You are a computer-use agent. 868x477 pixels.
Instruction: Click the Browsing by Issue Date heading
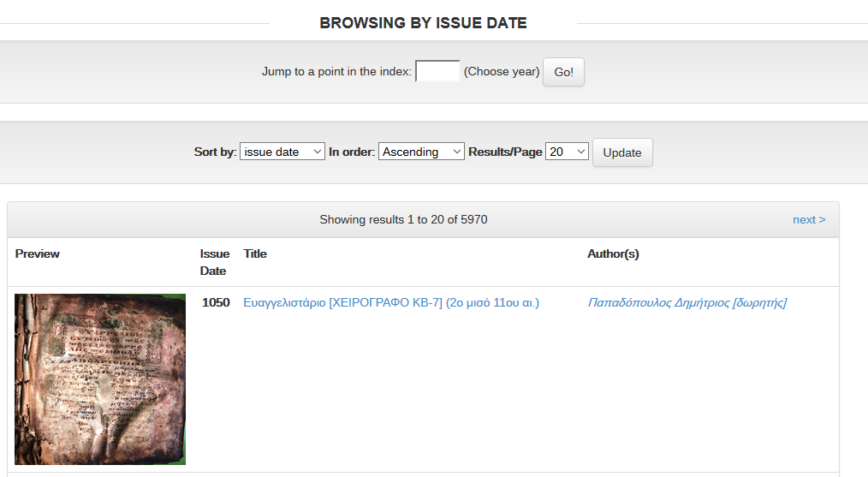pos(423,23)
